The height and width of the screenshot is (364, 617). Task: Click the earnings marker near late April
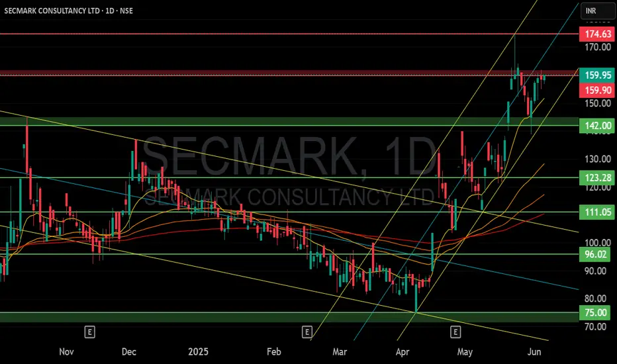(x=455, y=332)
